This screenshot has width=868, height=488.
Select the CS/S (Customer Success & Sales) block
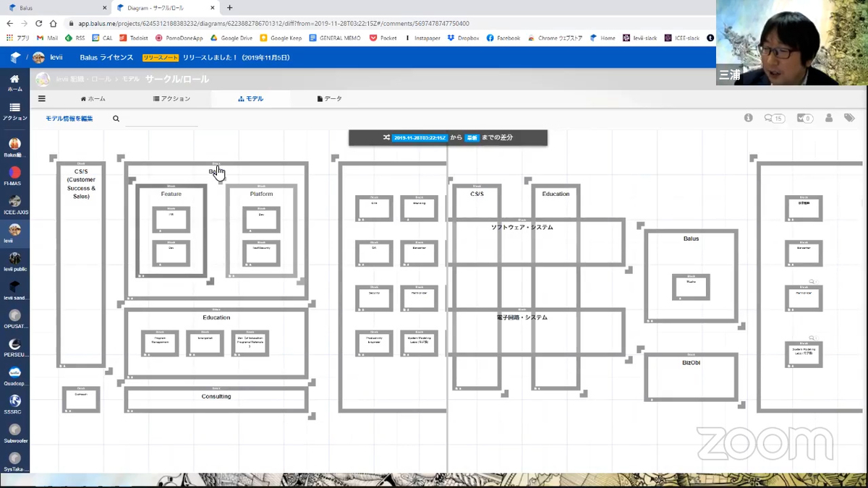(x=81, y=265)
